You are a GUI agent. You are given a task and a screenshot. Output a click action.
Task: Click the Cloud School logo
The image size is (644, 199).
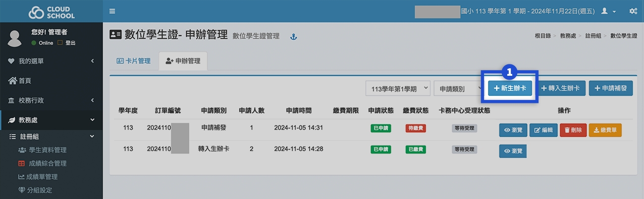point(52,12)
